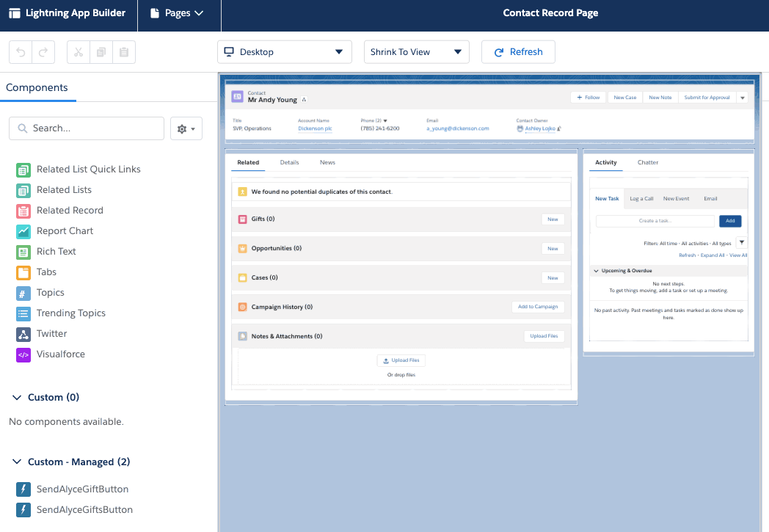Viewport: 769px width, 532px height.
Task: Click New button in Gifts row
Action: 553,219
